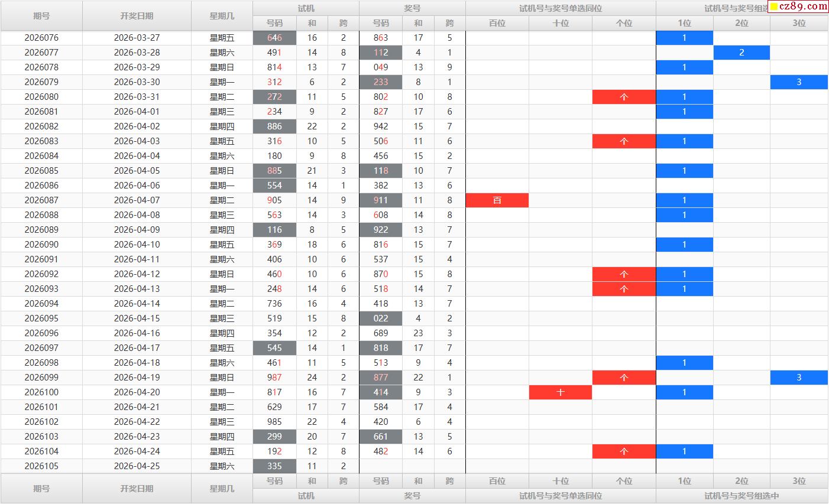Click the 2026076 draw number cell
Viewport: 829px width, 504px height.
click(x=41, y=38)
